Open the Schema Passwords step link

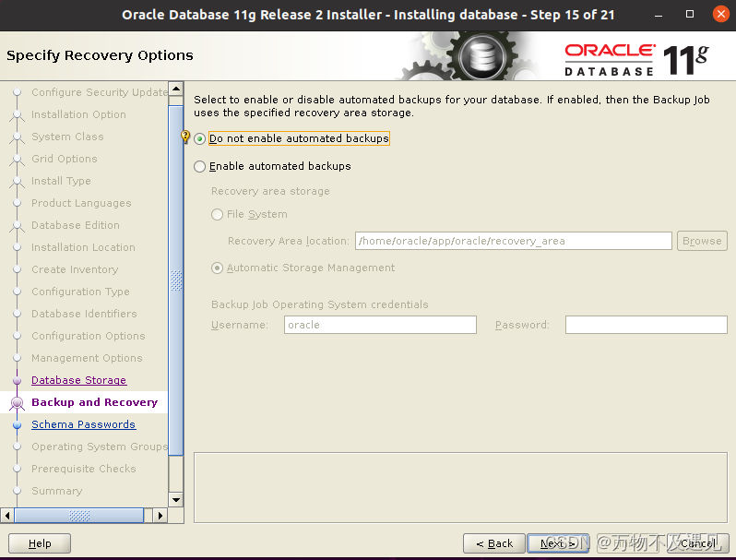[x=84, y=424]
